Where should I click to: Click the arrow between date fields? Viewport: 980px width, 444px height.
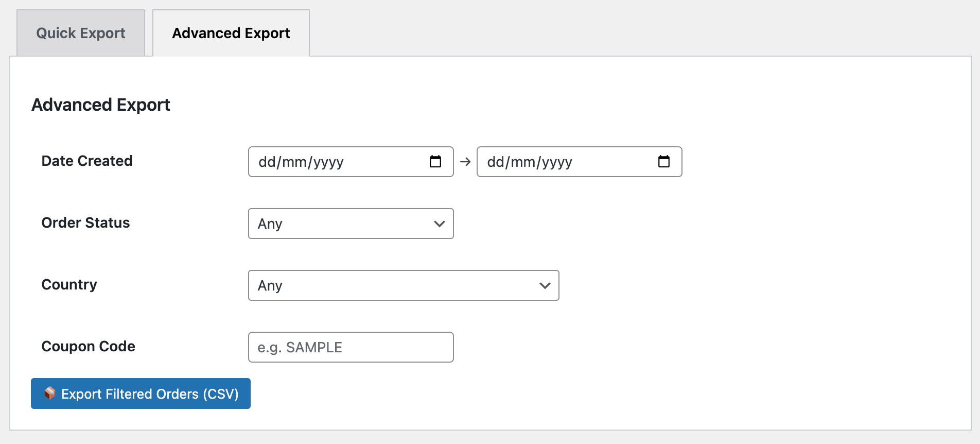tap(465, 162)
